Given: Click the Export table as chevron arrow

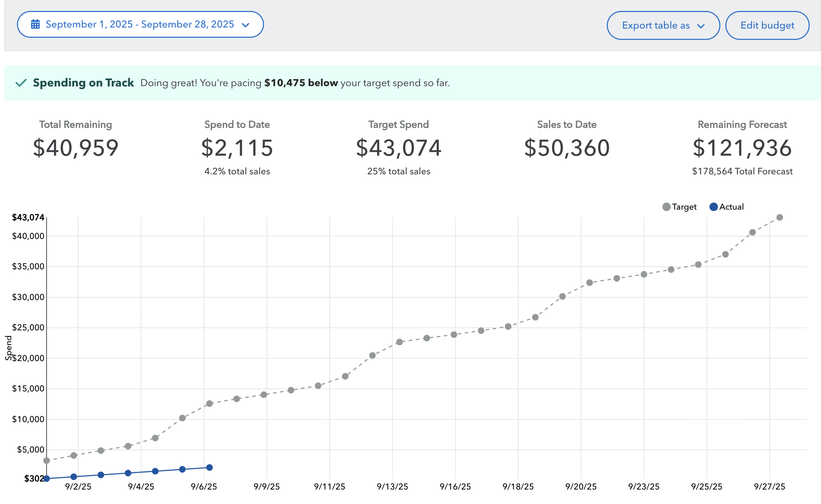Looking at the screenshot, I should (x=701, y=26).
